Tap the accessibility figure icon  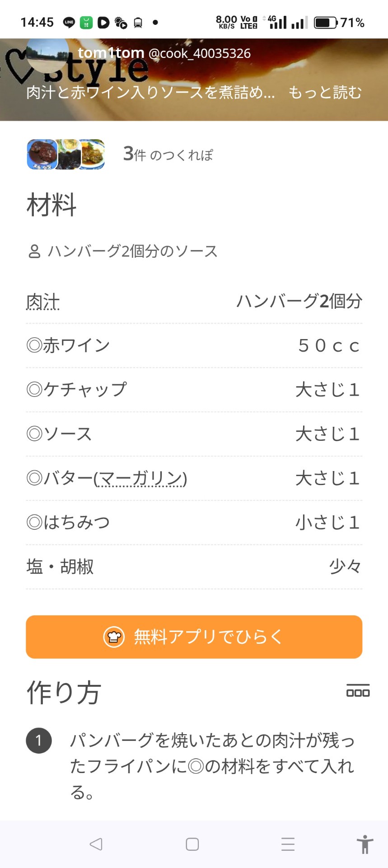coord(365,844)
